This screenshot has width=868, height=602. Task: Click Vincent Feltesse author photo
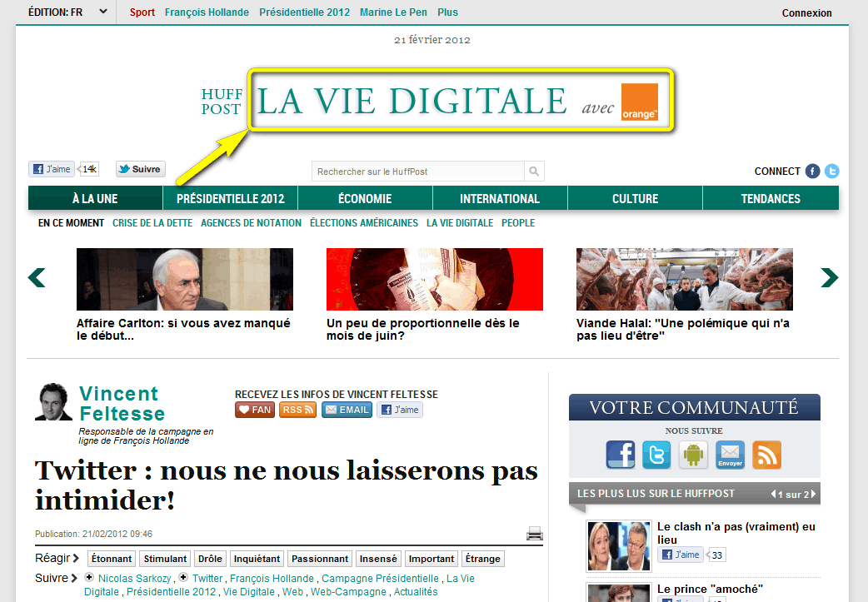point(53,401)
